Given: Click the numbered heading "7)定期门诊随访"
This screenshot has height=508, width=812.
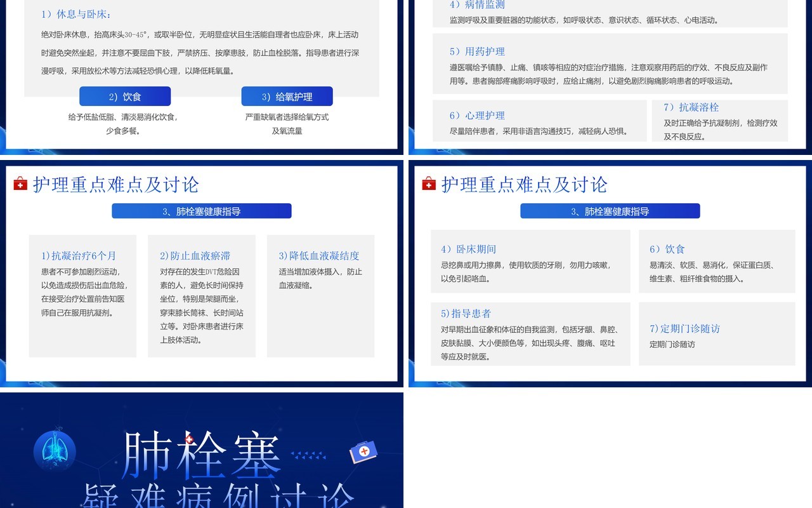Looking at the screenshot, I should point(684,328).
